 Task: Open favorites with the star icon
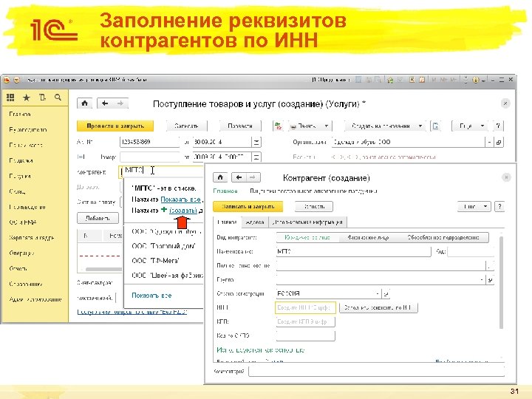(x=26, y=98)
